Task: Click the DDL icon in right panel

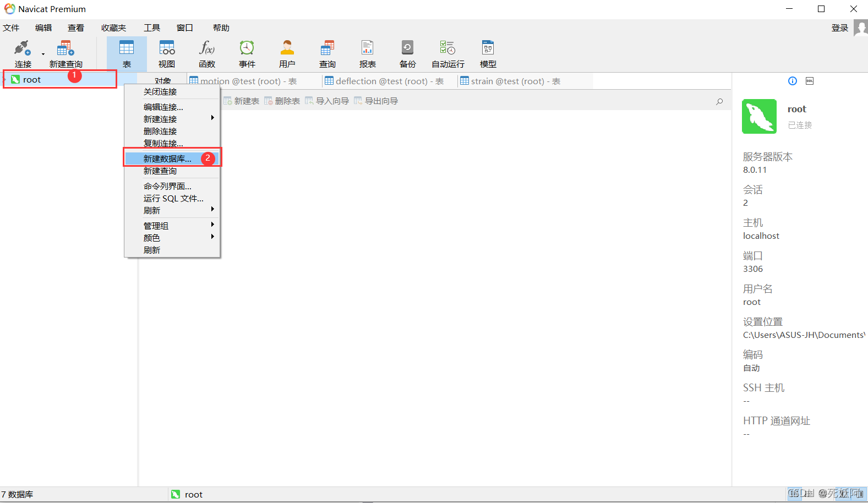Action: (x=810, y=81)
